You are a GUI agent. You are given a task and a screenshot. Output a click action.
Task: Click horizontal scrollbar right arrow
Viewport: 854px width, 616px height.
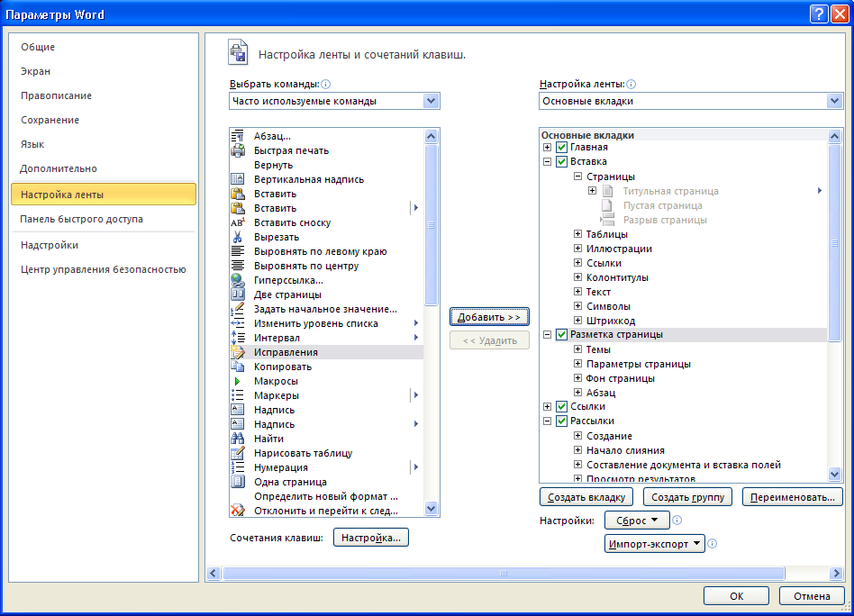pyautogui.click(x=835, y=573)
